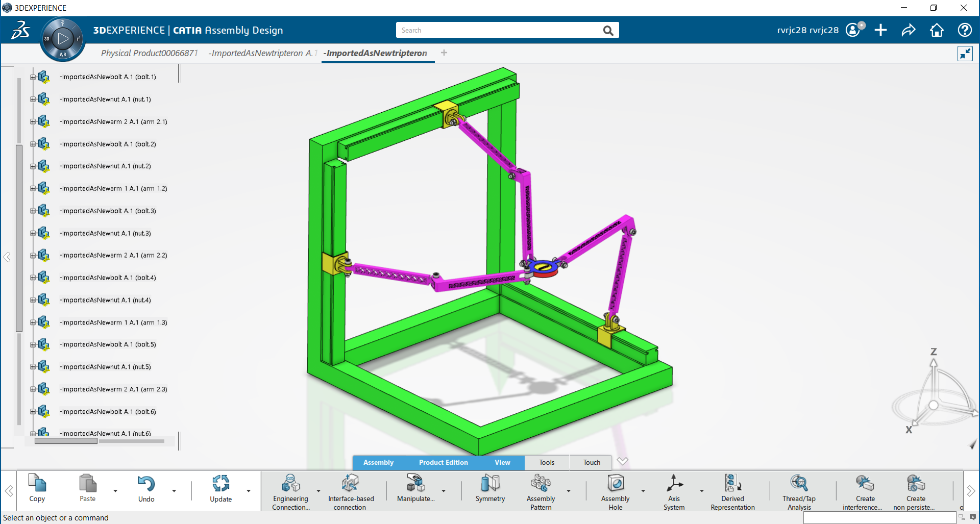Image resolution: width=980 pixels, height=524 pixels.
Task: Expand the bolt.4 tree node
Action: click(33, 278)
